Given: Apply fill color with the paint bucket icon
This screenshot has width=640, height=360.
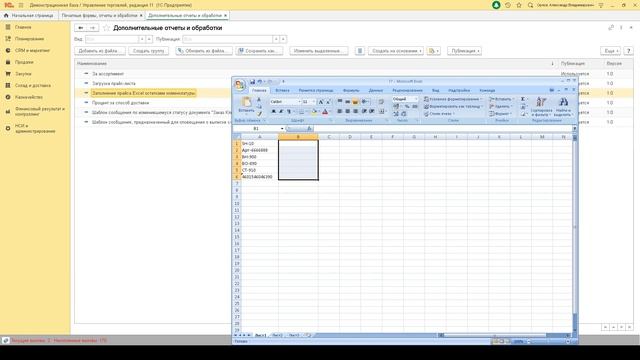Looking at the screenshot, I should point(314,111).
